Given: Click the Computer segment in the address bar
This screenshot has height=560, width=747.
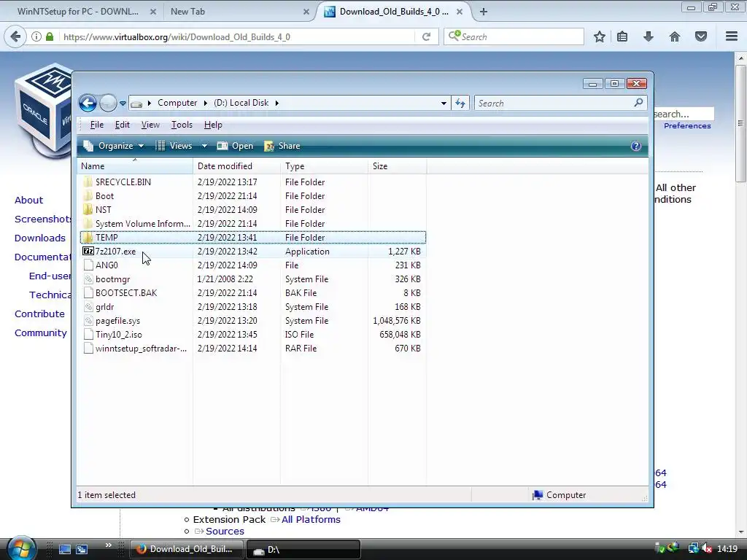Looking at the screenshot, I should coord(177,103).
